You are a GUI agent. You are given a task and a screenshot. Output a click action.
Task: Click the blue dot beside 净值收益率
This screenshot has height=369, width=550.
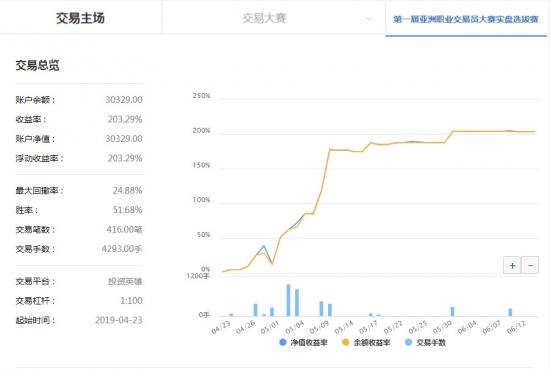[x=283, y=342]
